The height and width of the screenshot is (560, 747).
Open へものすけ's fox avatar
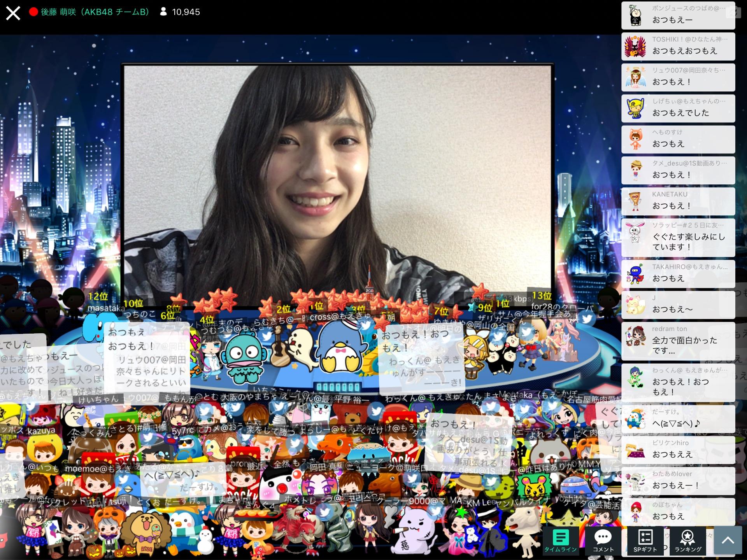point(635,139)
